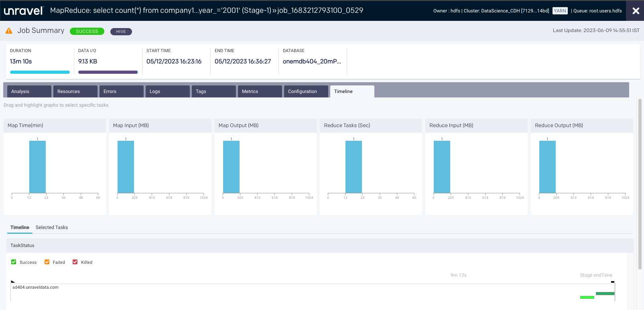Viewport: 644px width, 310px height.
Task: Click the timeline start marker triangle
Action: click(13, 282)
